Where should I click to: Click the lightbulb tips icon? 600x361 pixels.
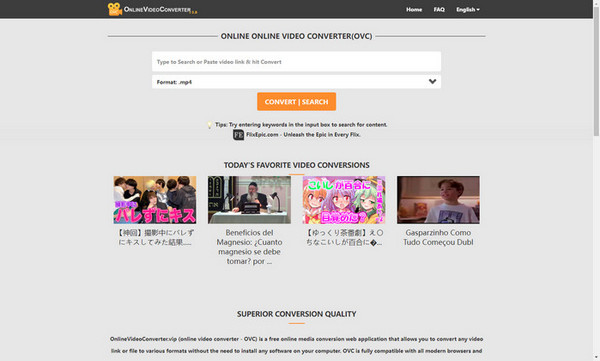[209, 125]
